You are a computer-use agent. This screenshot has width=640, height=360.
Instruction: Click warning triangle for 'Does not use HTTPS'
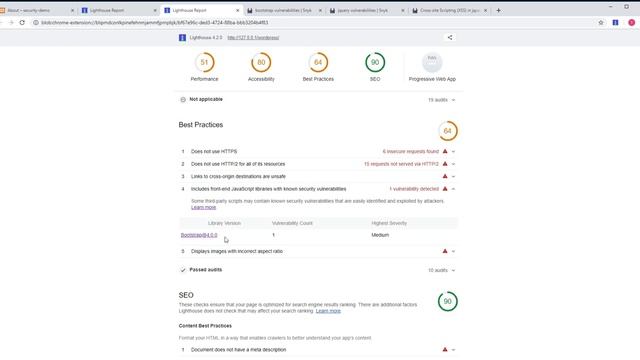coord(445,151)
